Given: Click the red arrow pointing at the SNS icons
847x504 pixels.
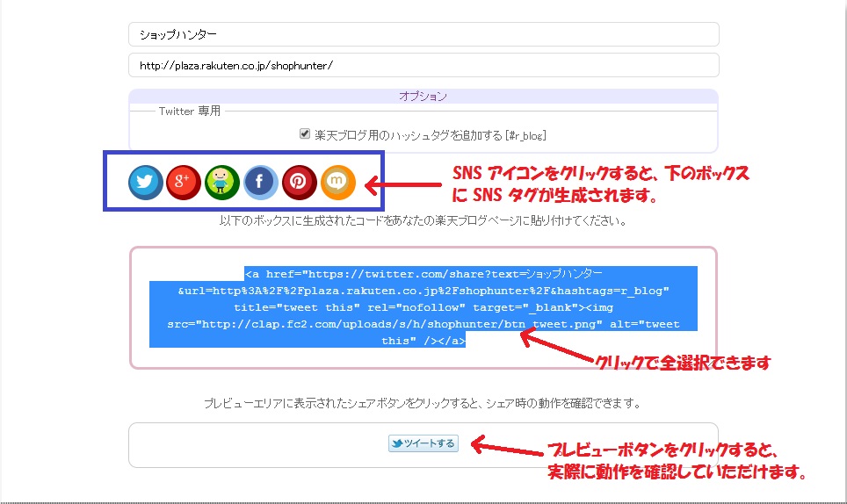Looking at the screenshot, I should [402, 185].
